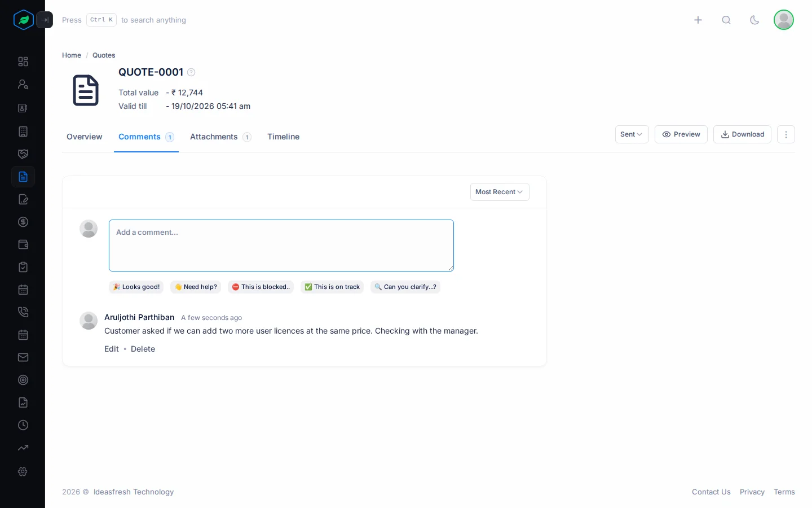Insert the 'Looks good!' quick reply
812x508 pixels.
pos(136,287)
